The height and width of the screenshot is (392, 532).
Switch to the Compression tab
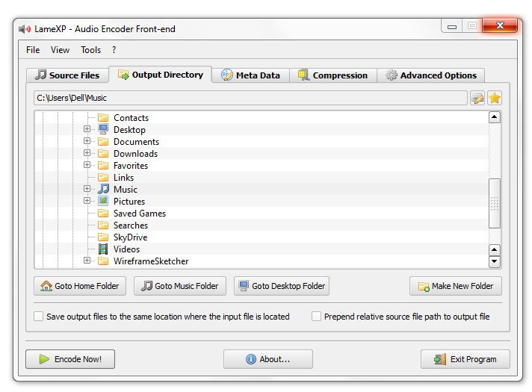pyautogui.click(x=333, y=75)
